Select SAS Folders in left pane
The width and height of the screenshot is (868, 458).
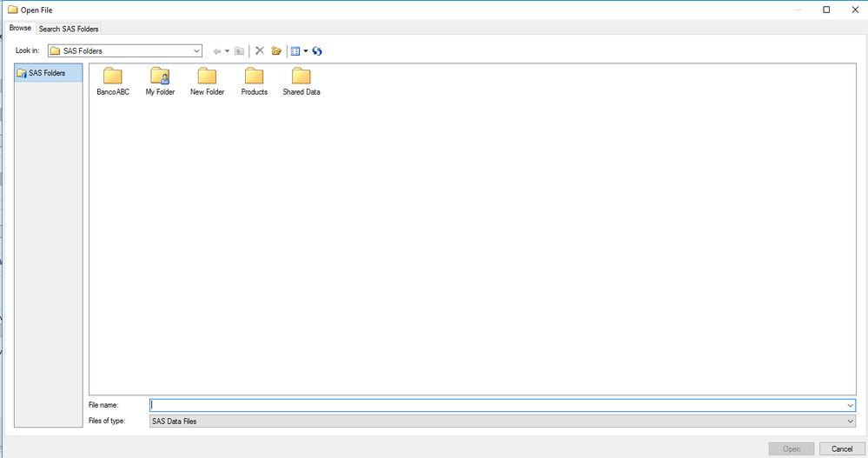[x=48, y=72]
